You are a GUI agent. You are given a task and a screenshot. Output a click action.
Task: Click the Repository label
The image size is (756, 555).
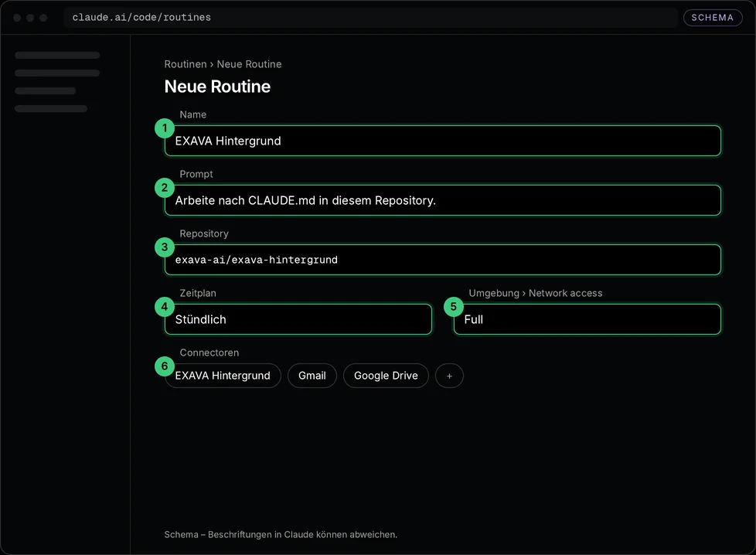pyautogui.click(x=204, y=234)
